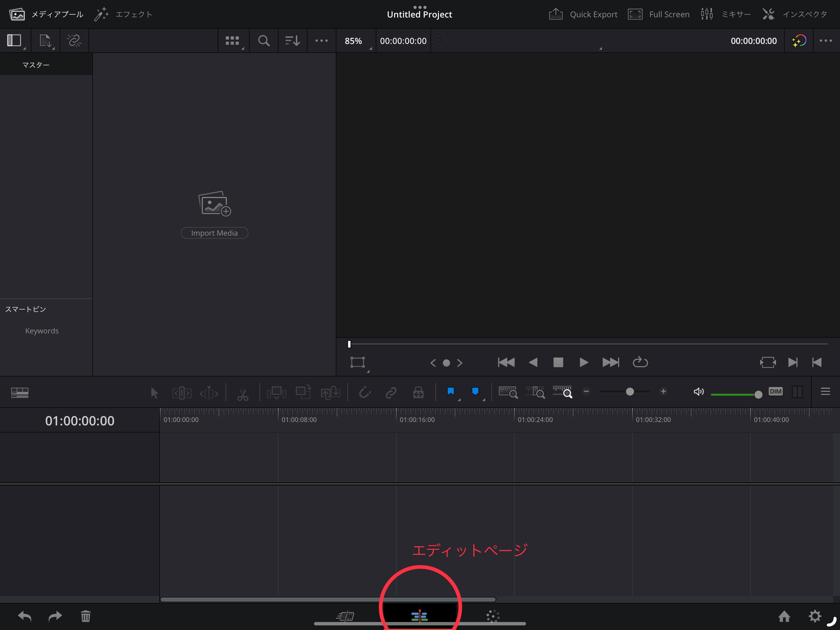
Task: Enable the DIM audio button
Action: click(x=776, y=392)
